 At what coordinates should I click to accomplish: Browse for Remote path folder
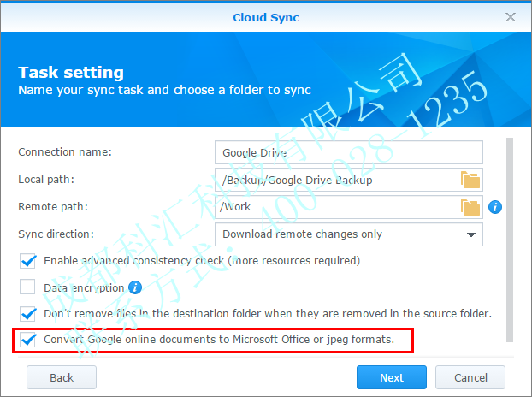[470, 207]
